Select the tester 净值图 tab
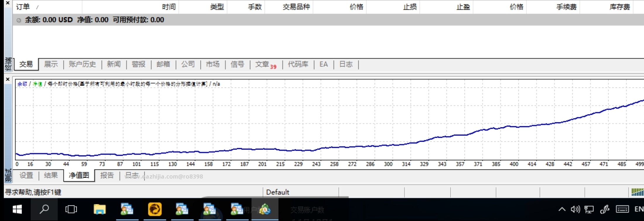The width and height of the screenshot is (644, 221). coord(79,175)
